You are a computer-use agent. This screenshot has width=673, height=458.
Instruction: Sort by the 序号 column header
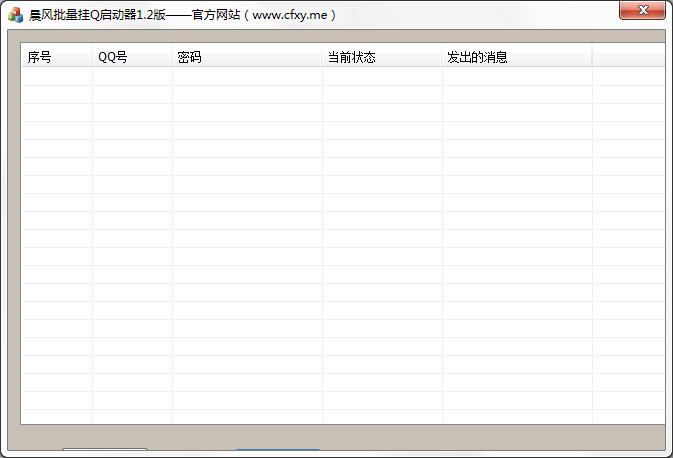(x=57, y=57)
